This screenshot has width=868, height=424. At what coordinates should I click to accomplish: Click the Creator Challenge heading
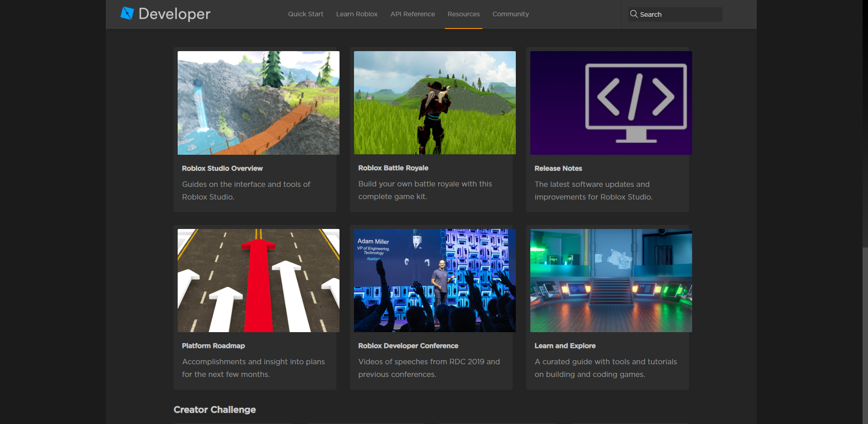pos(215,410)
